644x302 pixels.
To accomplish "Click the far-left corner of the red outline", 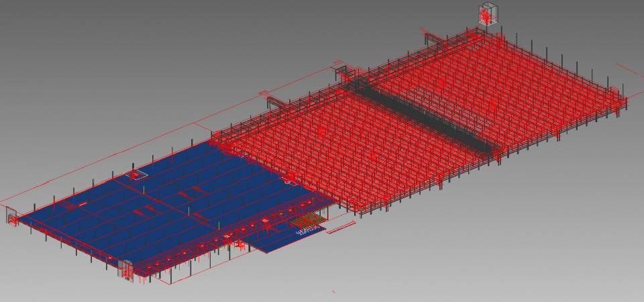I will 2,202.
